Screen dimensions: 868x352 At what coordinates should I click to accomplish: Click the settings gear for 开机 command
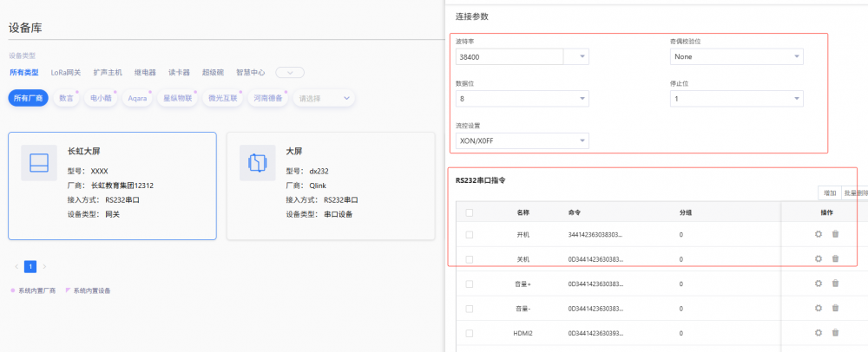click(818, 234)
